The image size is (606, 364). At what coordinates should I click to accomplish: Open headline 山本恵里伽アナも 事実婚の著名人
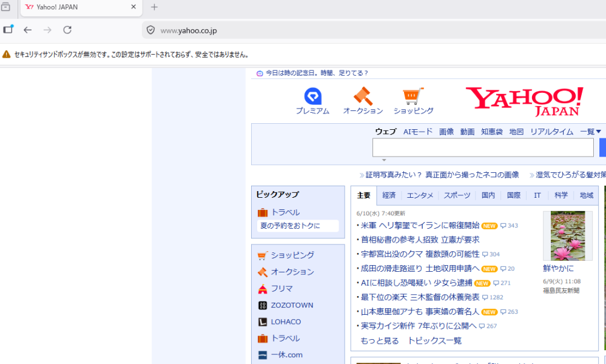pyautogui.click(x=420, y=311)
